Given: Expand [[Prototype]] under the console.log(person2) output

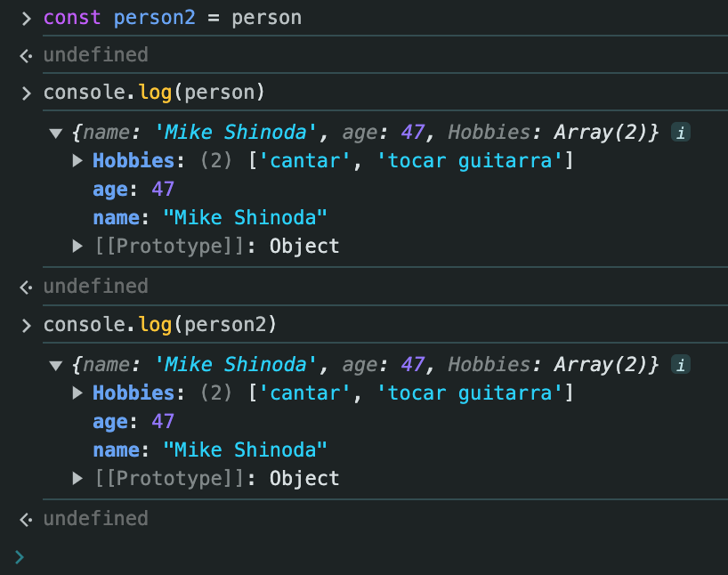Looking at the screenshot, I should point(78,479).
